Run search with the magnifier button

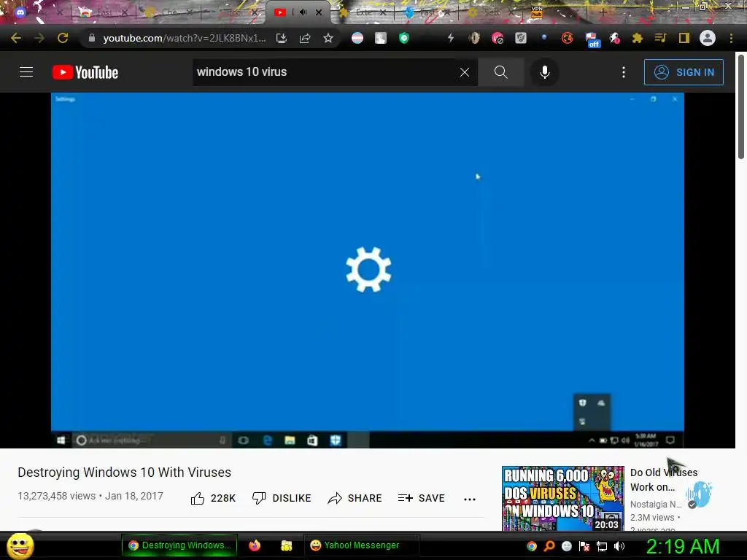click(500, 72)
